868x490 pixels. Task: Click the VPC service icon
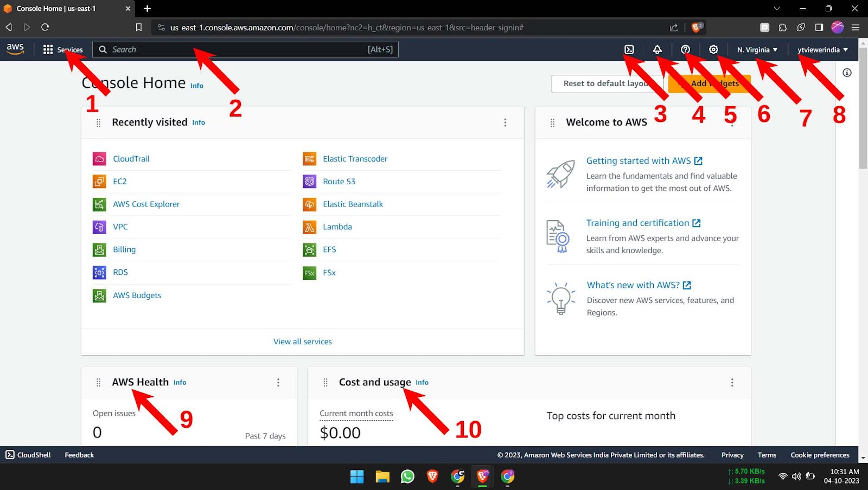point(99,227)
